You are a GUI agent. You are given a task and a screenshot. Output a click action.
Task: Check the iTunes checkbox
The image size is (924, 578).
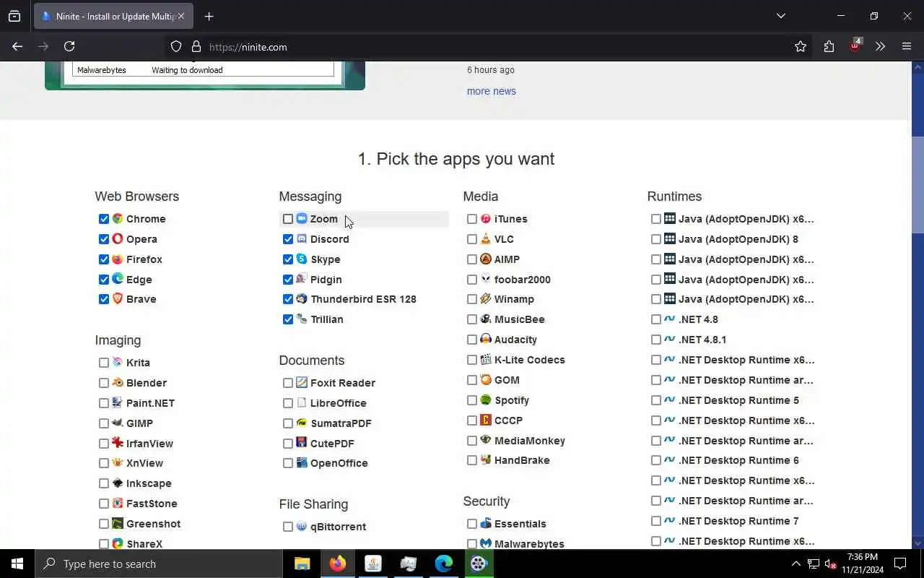click(x=472, y=219)
